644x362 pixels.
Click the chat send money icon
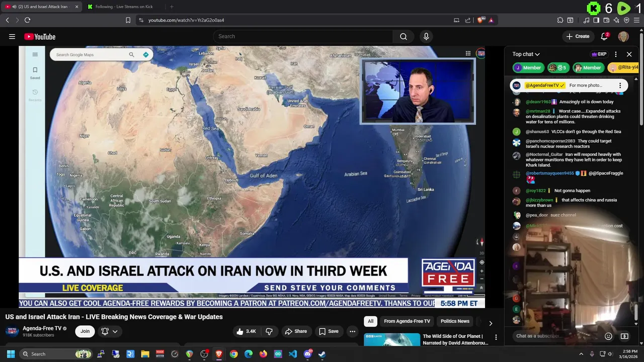624,336
